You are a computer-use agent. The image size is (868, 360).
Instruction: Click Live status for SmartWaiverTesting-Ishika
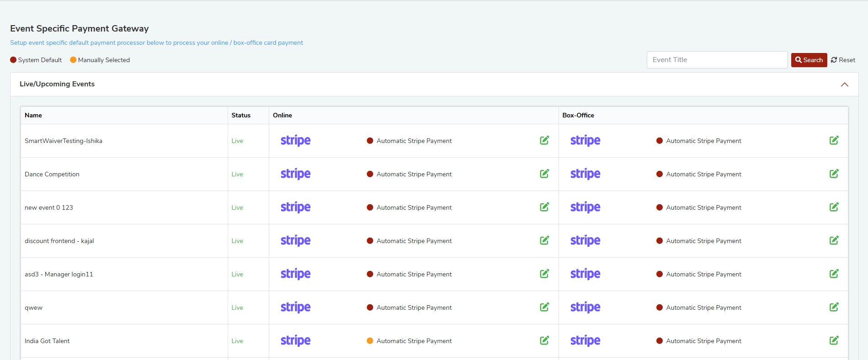[x=237, y=141]
